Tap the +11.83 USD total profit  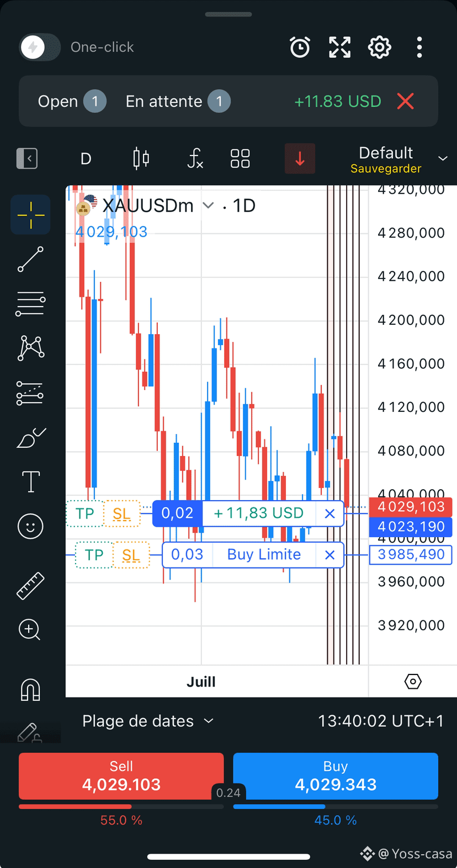(x=338, y=101)
